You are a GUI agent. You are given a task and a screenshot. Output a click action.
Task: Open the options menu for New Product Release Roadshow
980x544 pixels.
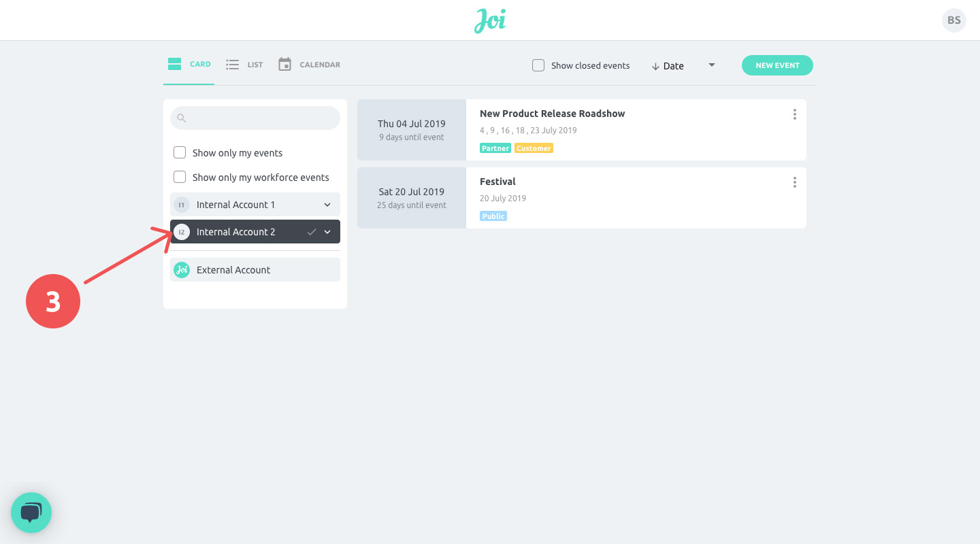point(794,114)
